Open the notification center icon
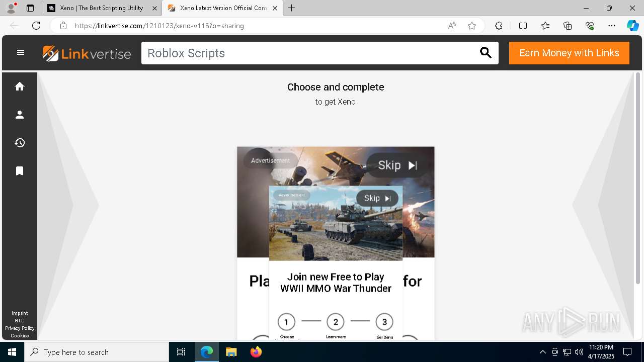 tap(627, 352)
